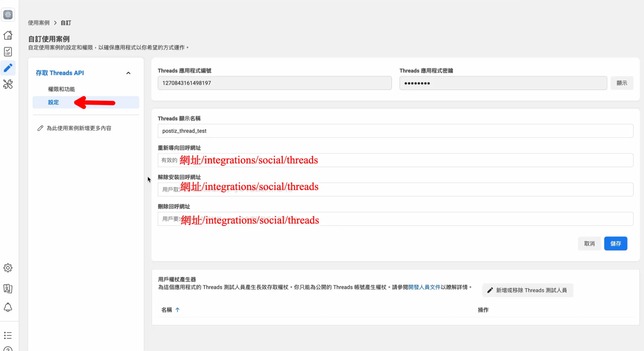Select 設定 menu item
The height and width of the screenshot is (351, 644).
pos(86,102)
